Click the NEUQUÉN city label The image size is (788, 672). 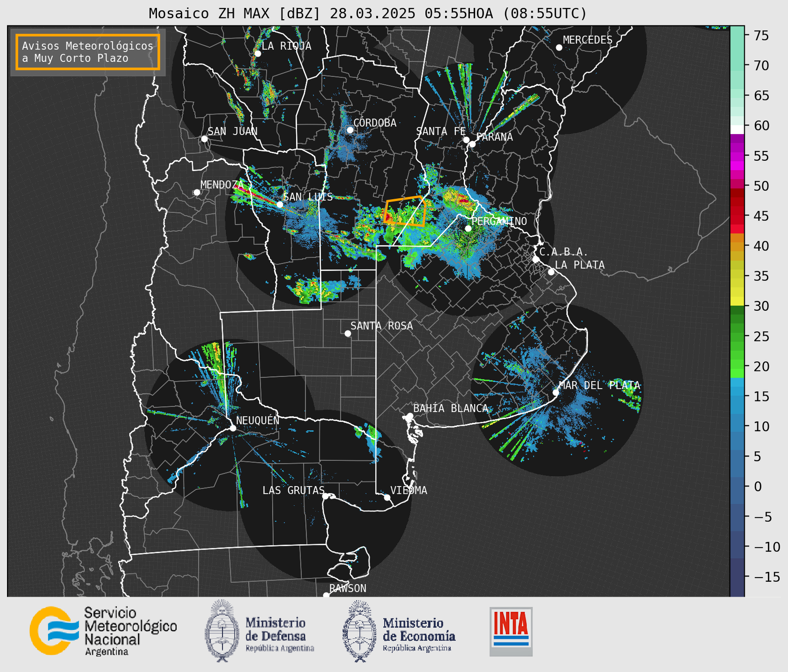coord(257,420)
